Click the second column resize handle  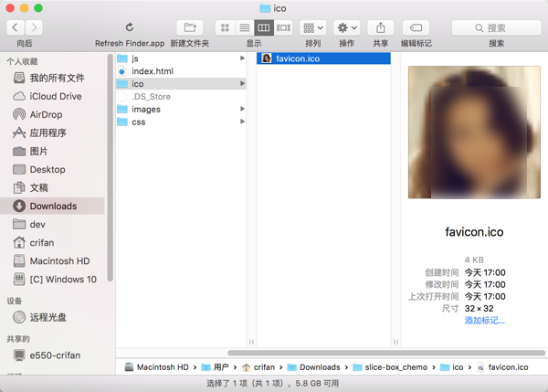(x=395, y=342)
